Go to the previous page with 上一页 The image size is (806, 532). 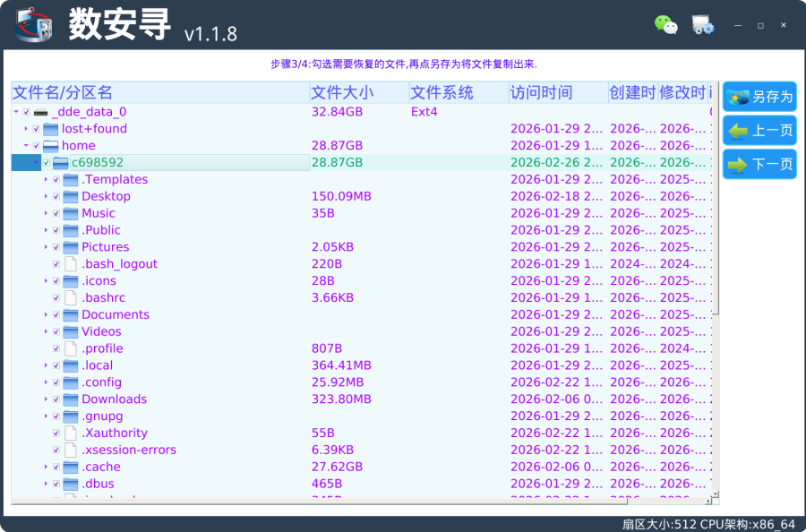[759, 131]
